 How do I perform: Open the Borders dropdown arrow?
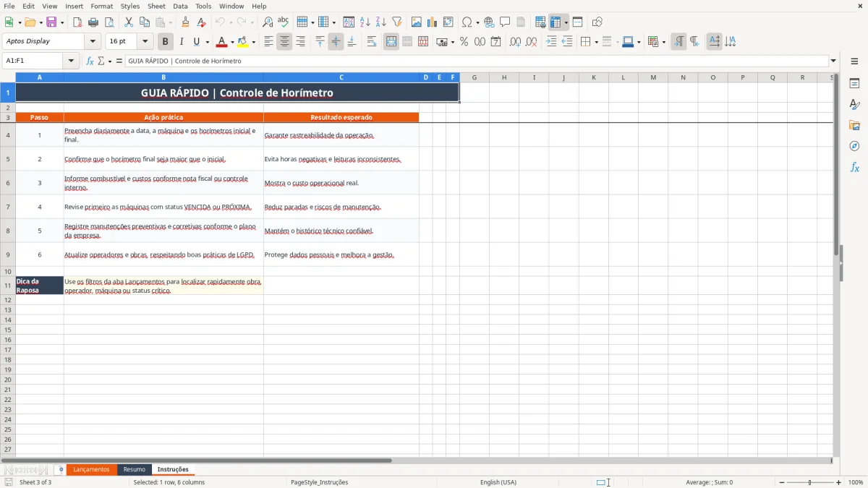(x=596, y=42)
